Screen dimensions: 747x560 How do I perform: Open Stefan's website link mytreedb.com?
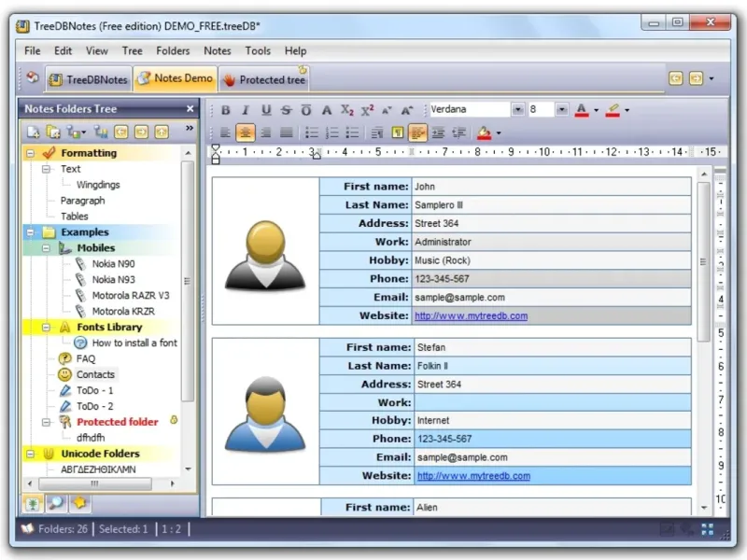[474, 476]
